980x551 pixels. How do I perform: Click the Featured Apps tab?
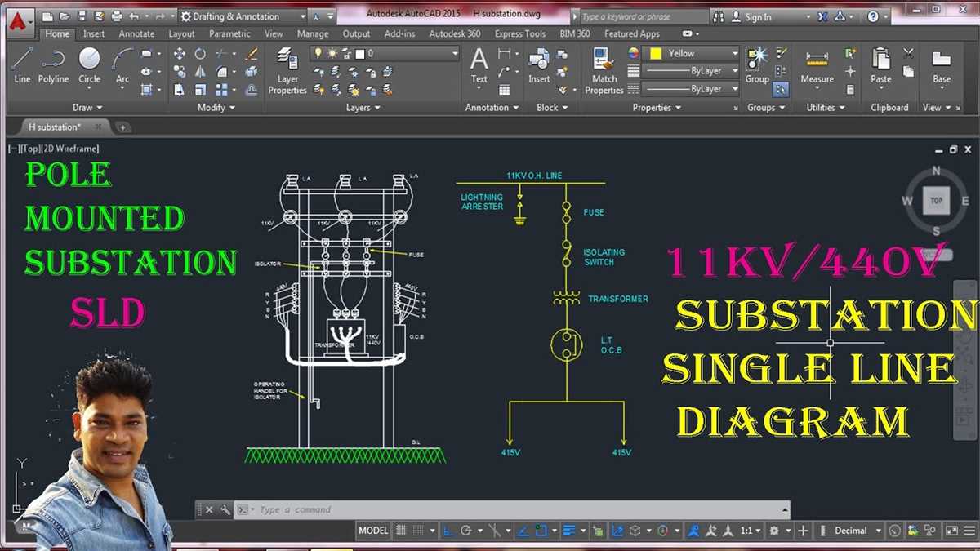[632, 33]
